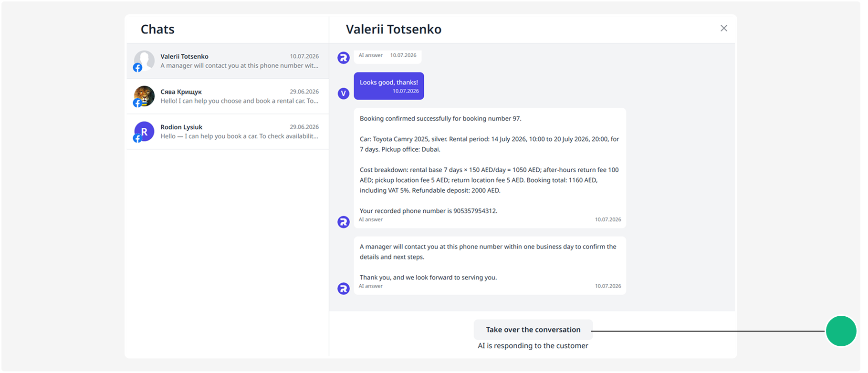The image size is (868, 373).
Task: Click the purple V user avatar
Action: coord(344,93)
